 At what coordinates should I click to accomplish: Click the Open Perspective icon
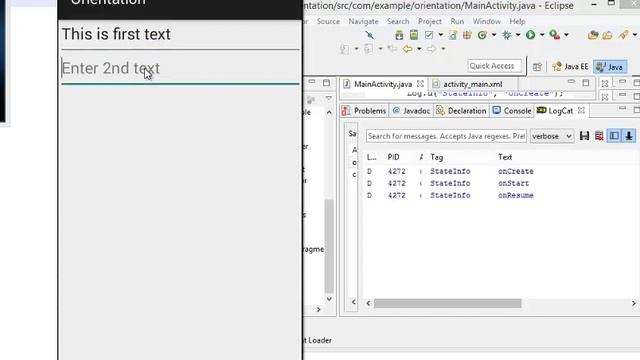[537, 67]
